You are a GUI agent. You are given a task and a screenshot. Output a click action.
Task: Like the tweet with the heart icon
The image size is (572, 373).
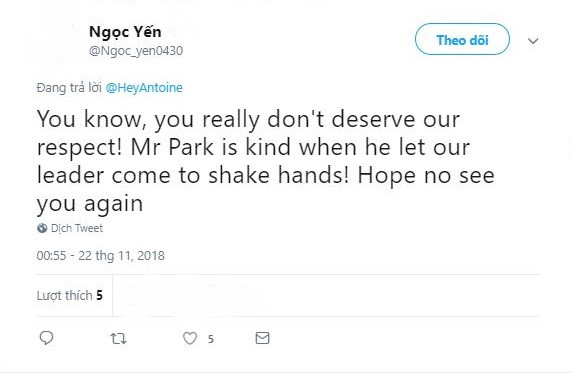[190, 338]
